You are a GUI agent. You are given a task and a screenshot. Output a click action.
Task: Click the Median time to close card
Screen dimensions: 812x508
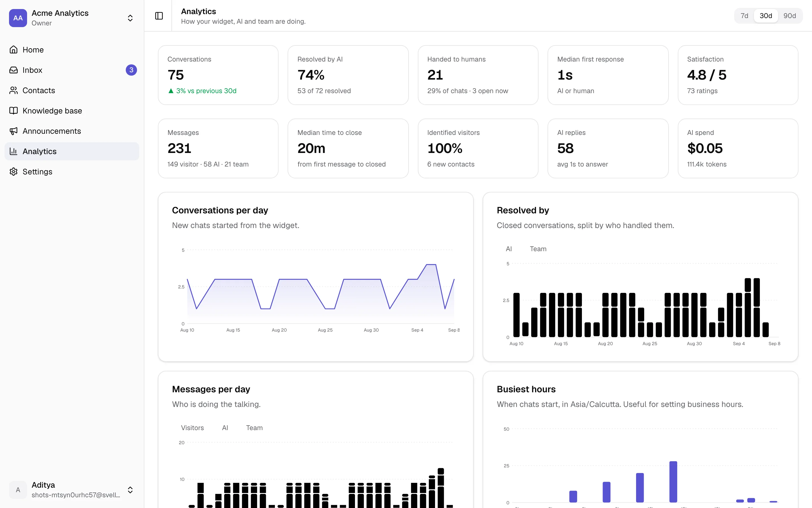click(348, 148)
